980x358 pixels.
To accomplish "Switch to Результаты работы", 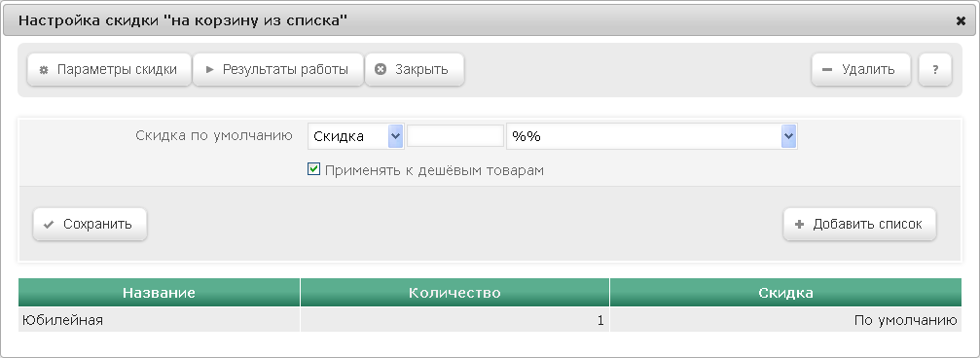I will (278, 69).
